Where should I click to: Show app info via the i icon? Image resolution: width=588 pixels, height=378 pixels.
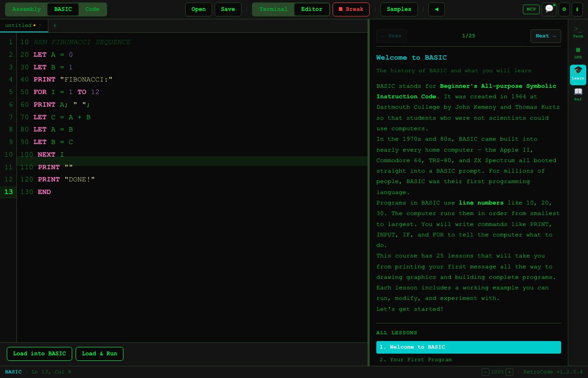click(577, 9)
